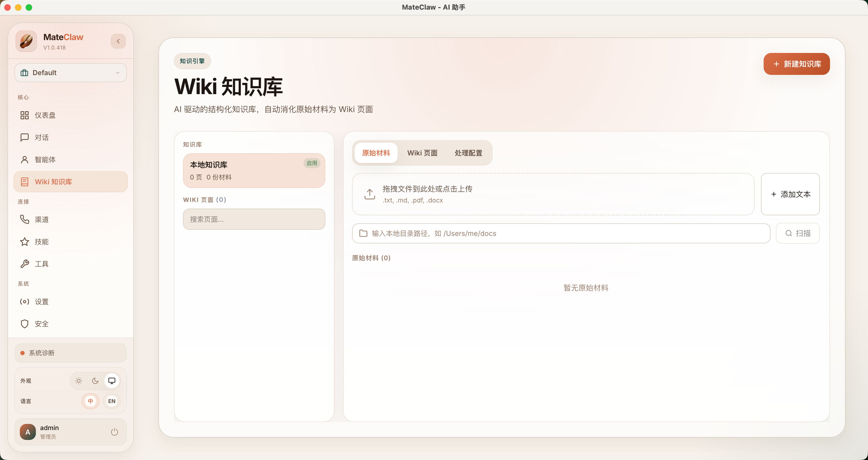Click the 添加文本 button
Screen dimensions: 868x460
pyautogui.click(x=790, y=194)
